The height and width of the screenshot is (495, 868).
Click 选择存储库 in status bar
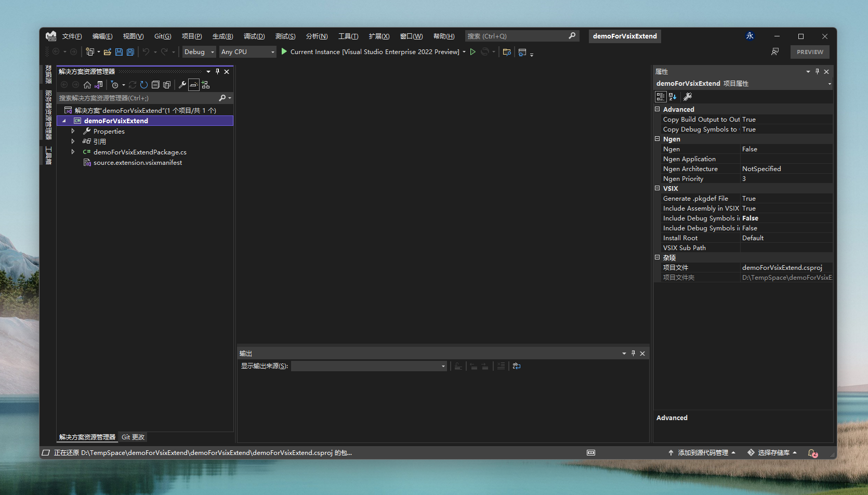coord(772,453)
